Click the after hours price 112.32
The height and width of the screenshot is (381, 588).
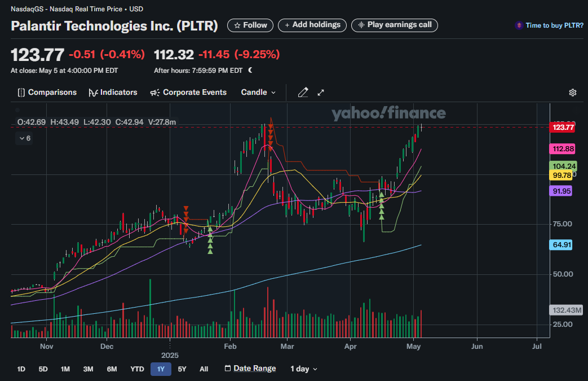click(x=174, y=55)
